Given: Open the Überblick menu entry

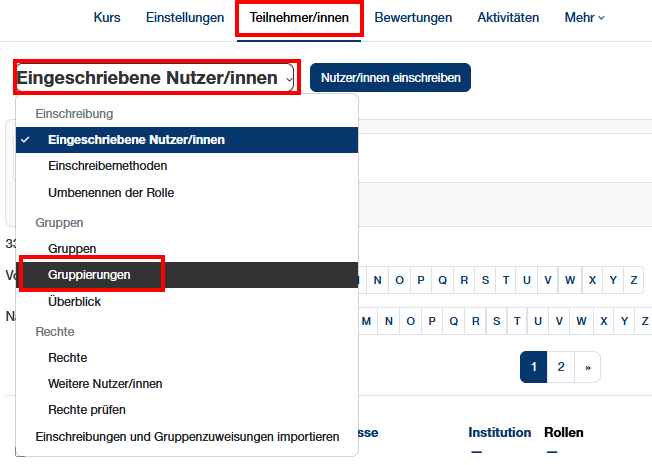Looking at the screenshot, I should 74,301.
